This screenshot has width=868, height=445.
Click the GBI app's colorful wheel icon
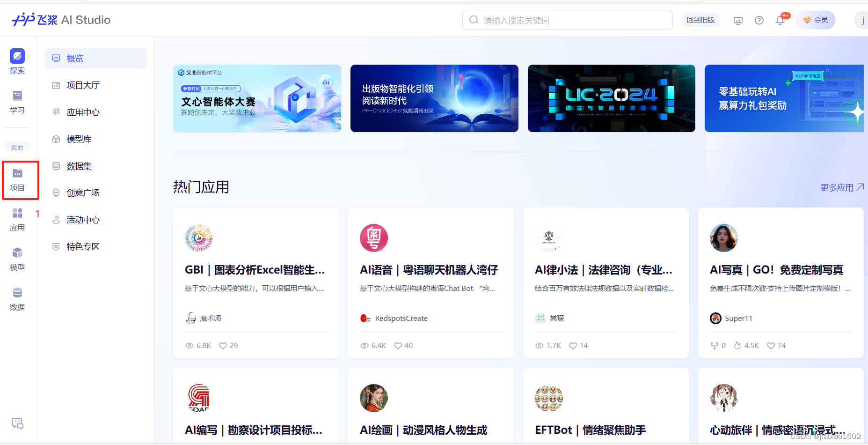[x=199, y=238]
